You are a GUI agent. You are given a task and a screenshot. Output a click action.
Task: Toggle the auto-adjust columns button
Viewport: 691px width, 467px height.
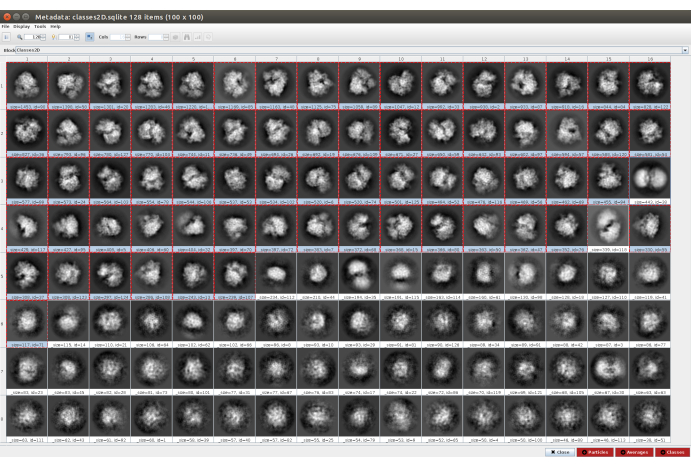[x=88, y=36]
